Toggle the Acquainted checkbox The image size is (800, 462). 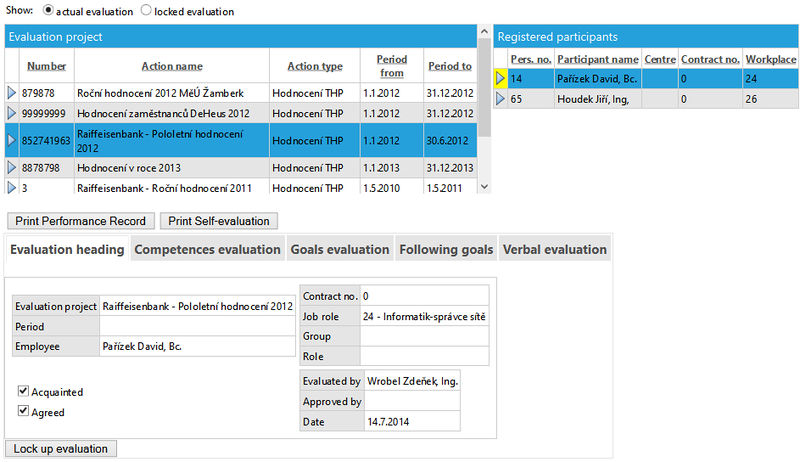(x=23, y=391)
